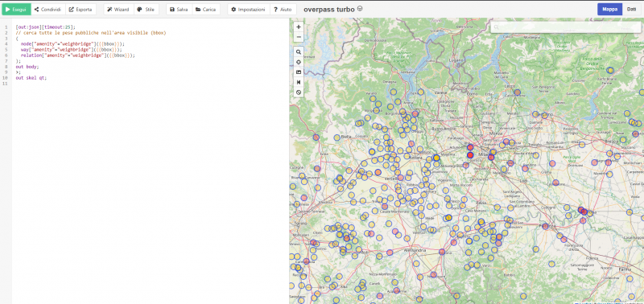Image resolution: width=644 pixels, height=304 pixels.
Task: Click the clear data overlay control
Action: (x=299, y=92)
